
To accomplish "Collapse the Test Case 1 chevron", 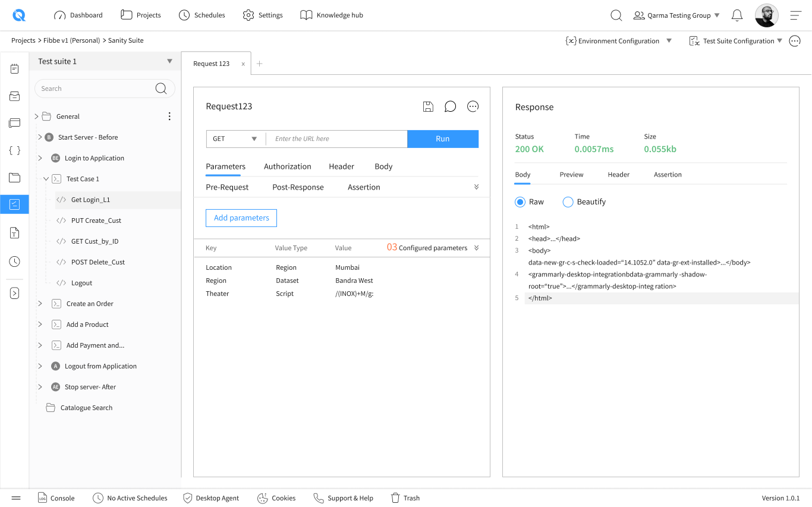I will pos(46,179).
